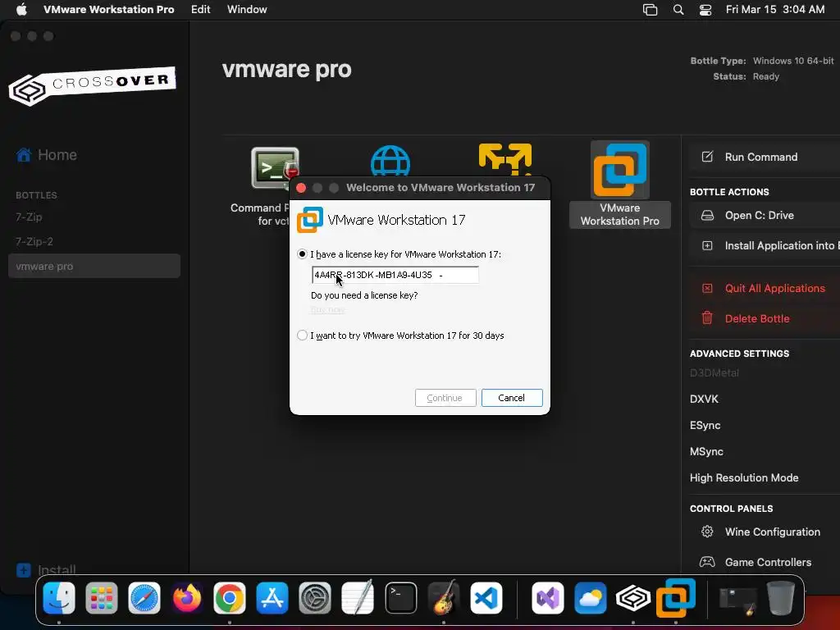The width and height of the screenshot is (840, 630).
Task: Open the Command Prompt launcher icon
Action: [274, 168]
